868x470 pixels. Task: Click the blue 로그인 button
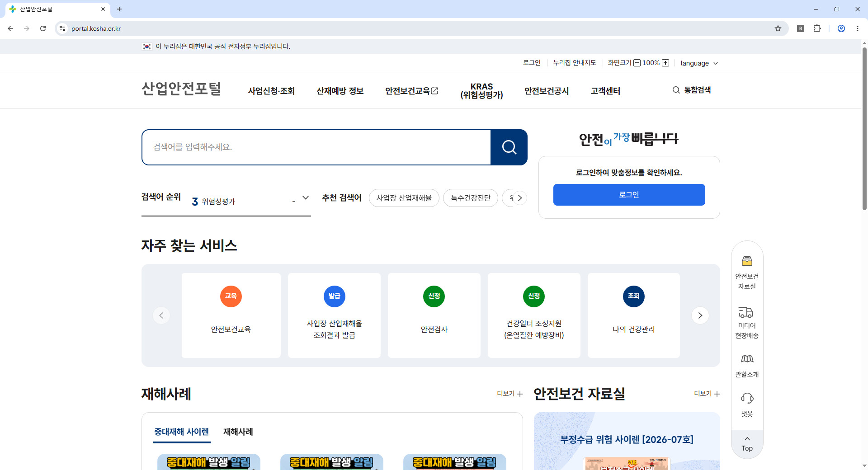tap(629, 195)
